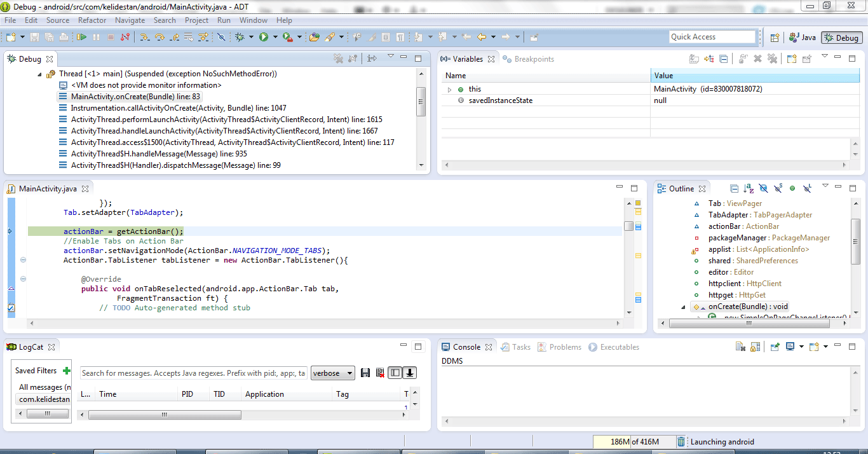Click the green bug Debug launch icon
Image resolution: width=868 pixels, height=454 pixels.
pos(240,37)
